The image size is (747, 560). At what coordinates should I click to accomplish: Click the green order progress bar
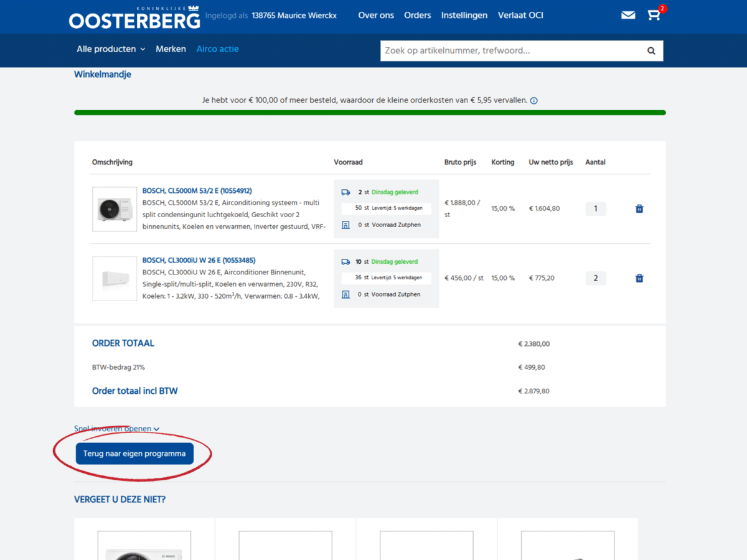(370, 113)
